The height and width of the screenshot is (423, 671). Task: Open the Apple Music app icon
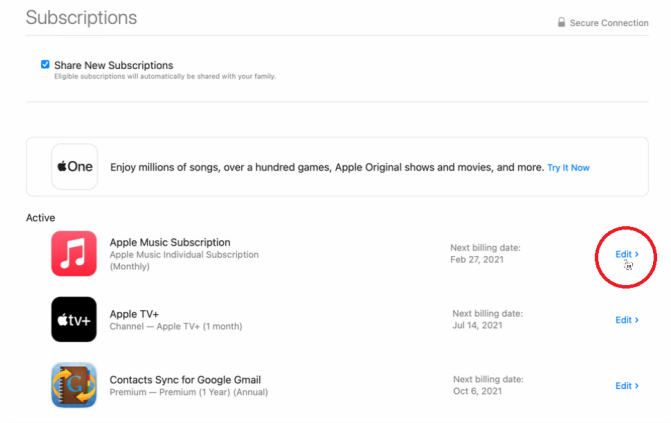75,254
